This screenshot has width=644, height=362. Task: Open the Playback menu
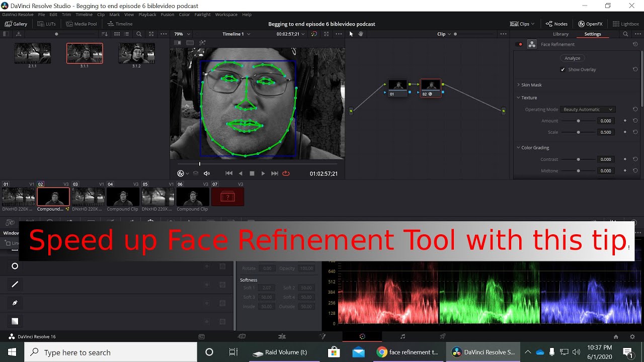147,15
